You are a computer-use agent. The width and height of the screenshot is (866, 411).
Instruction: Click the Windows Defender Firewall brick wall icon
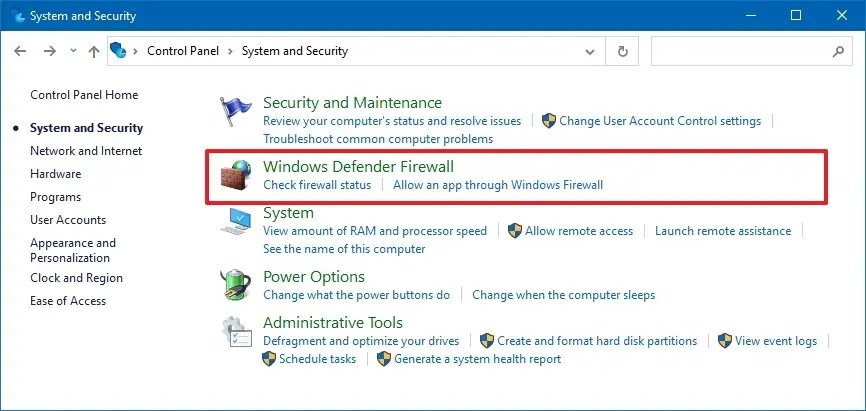[x=235, y=175]
